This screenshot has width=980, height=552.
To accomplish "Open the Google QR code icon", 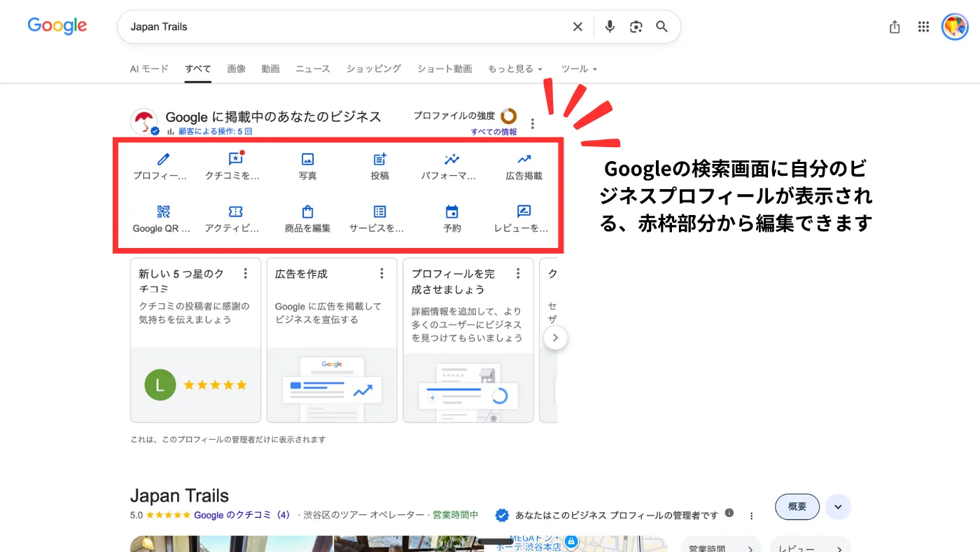I will (163, 212).
